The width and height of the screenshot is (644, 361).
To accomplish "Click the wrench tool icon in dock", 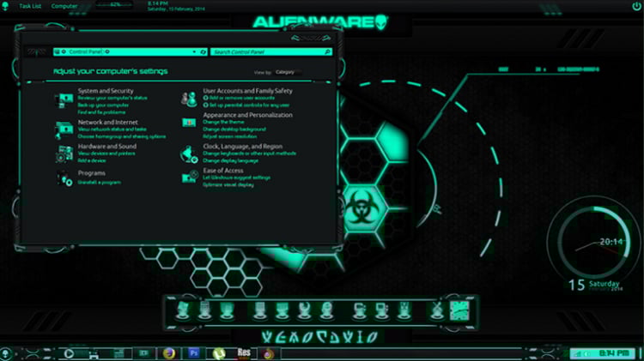I will click(x=304, y=310).
